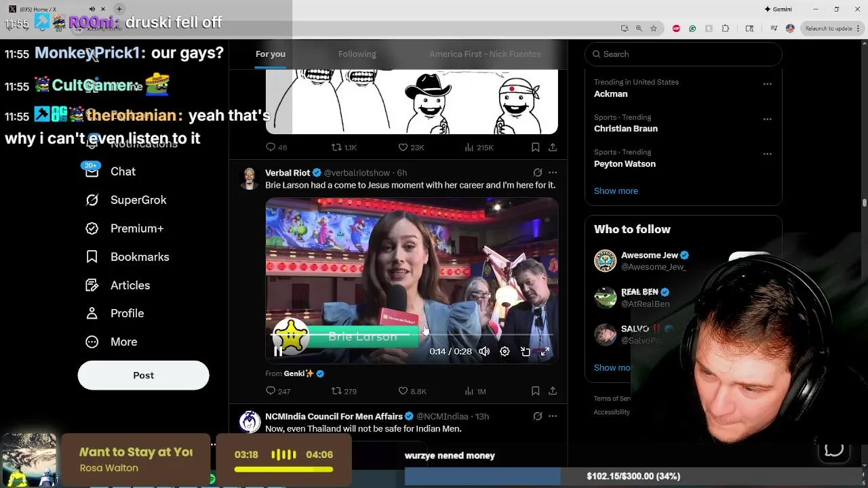This screenshot has height=488, width=868.
Task: Reply to Verbal Riot post with 247 comments
Action: point(277,391)
